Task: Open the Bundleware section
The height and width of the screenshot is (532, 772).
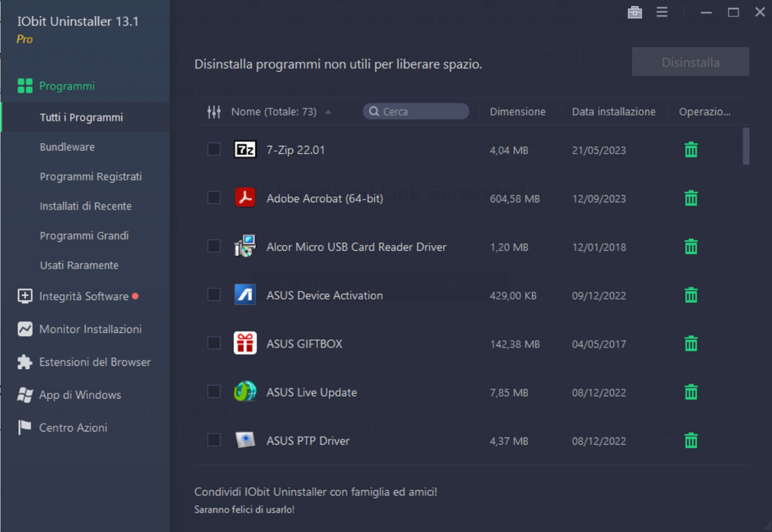Action: [67, 147]
